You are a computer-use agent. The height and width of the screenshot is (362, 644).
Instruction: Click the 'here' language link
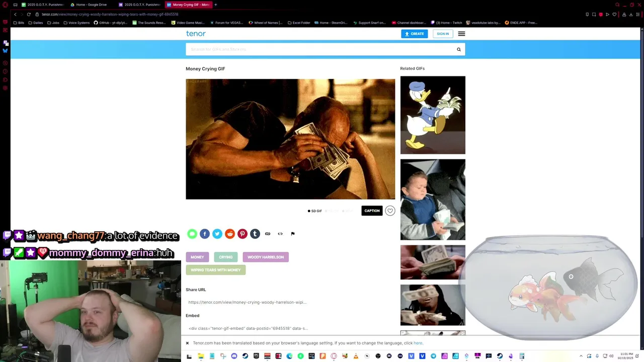tap(418, 343)
